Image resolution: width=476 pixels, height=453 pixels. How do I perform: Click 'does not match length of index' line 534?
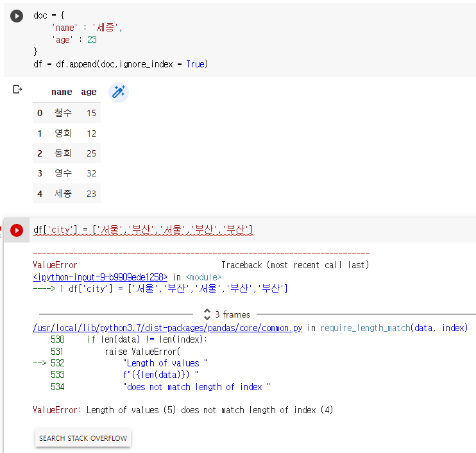point(196,387)
